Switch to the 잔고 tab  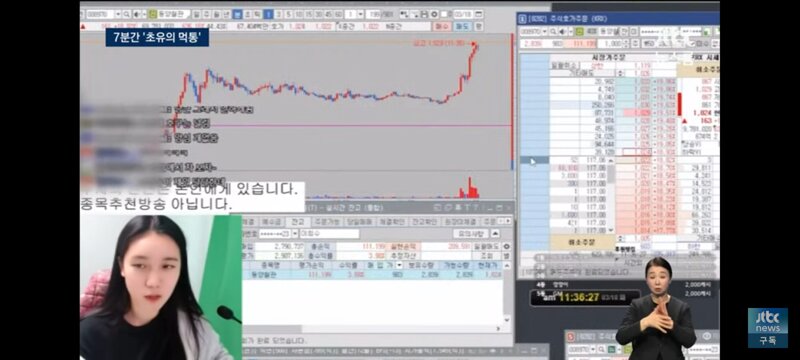[298, 222]
